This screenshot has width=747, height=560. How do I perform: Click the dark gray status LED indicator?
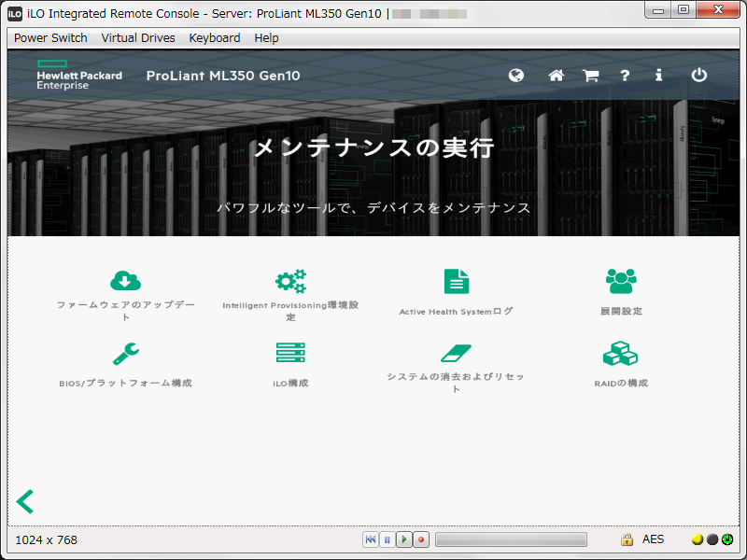coord(712,539)
